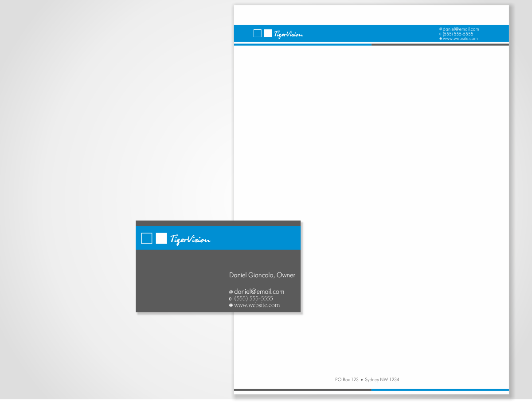Click the globe icon on the business card
Screen dimensions: 532x402
231,305
